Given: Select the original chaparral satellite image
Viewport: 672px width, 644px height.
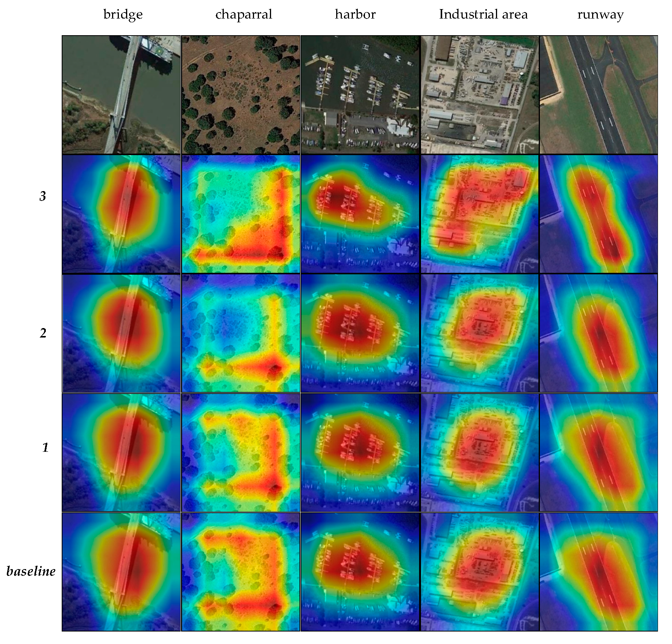Looking at the screenshot, I should click(241, 95).
